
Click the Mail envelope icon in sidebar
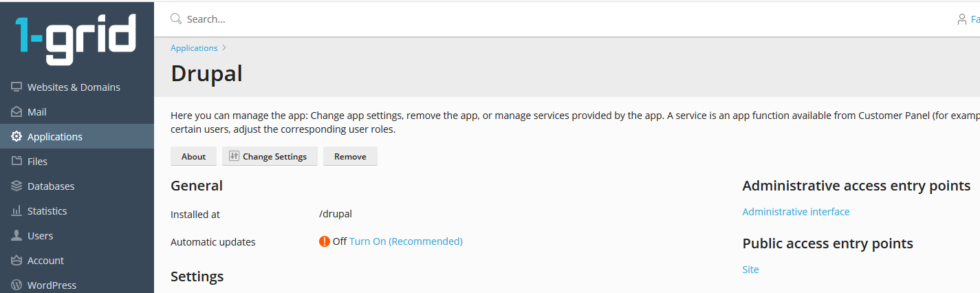tap(17, 112)
